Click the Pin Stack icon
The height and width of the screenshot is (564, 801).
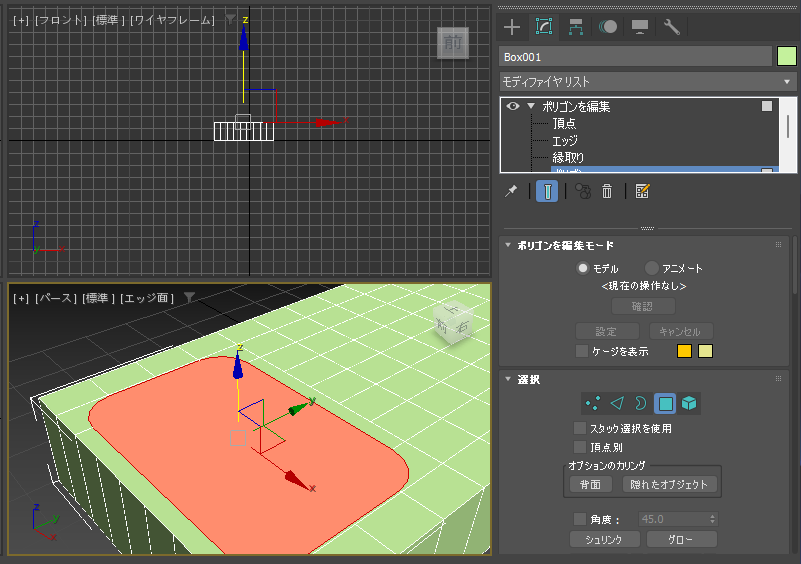pos(511,192)
